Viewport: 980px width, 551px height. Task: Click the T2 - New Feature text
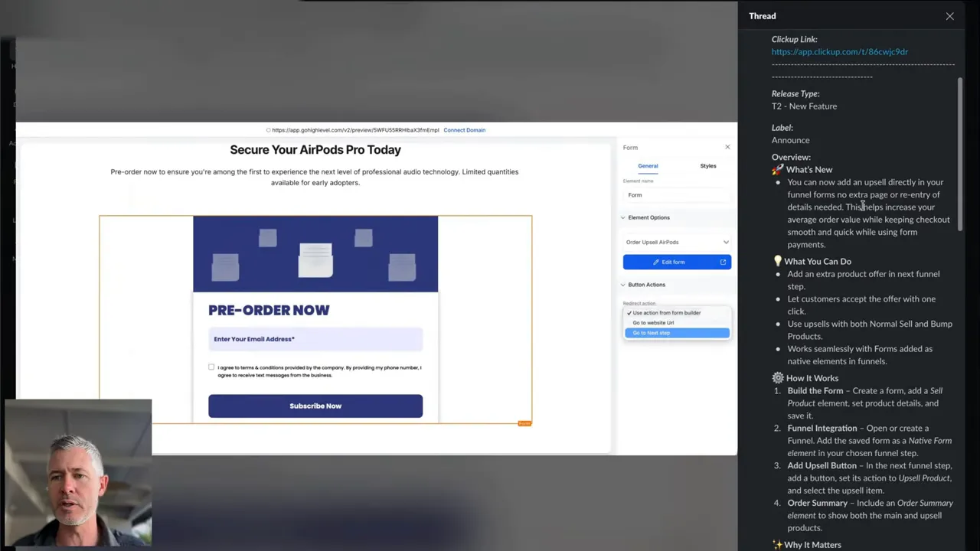(x=804, y=106)
